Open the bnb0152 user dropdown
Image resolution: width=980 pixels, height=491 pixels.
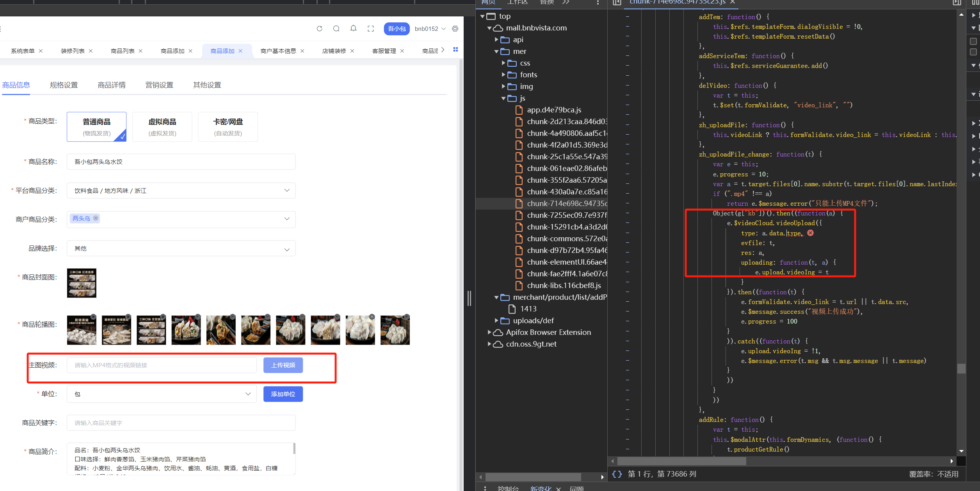[430, 28]
